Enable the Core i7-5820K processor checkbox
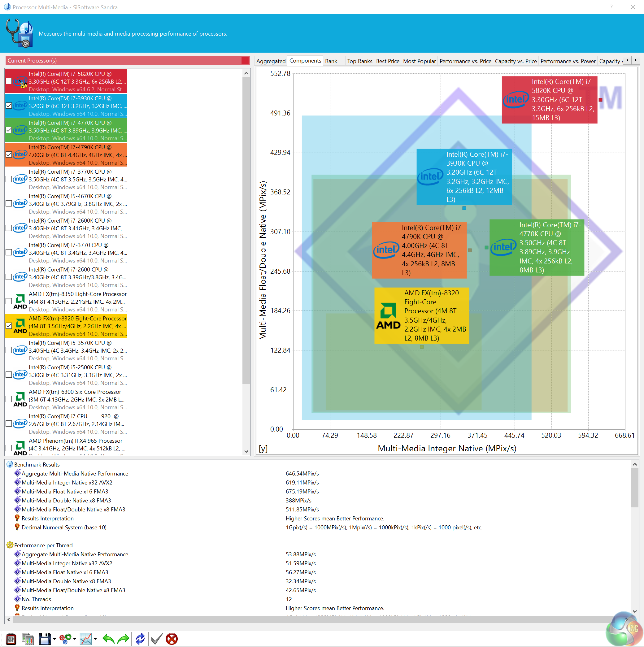The image size is (644, 647). (x=9, y=81)
